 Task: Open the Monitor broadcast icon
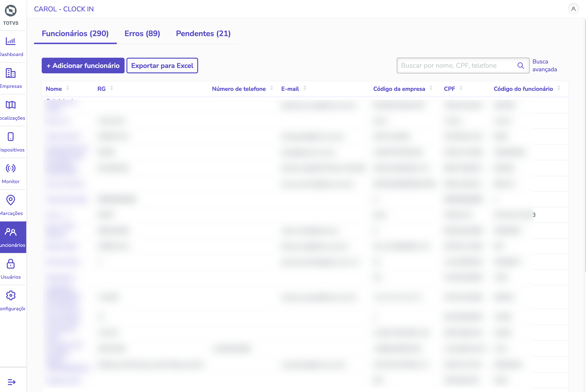click(x=10, y=168)
